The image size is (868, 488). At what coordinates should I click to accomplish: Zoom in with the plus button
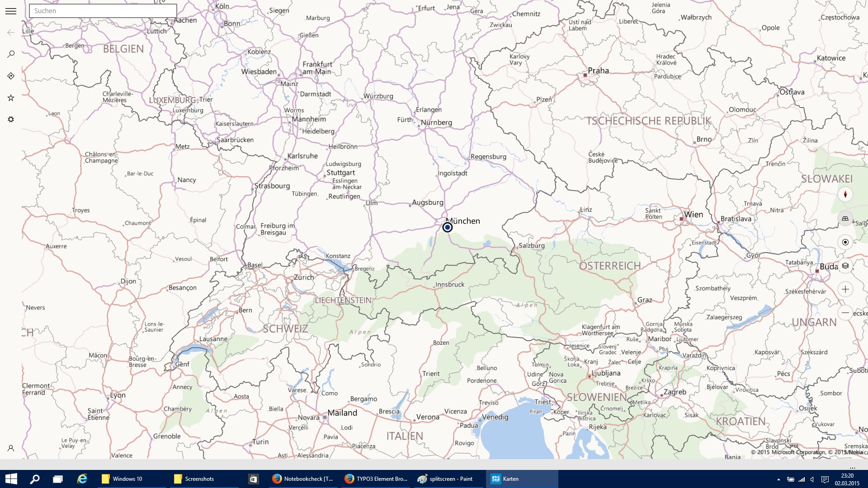coord(845,289)
